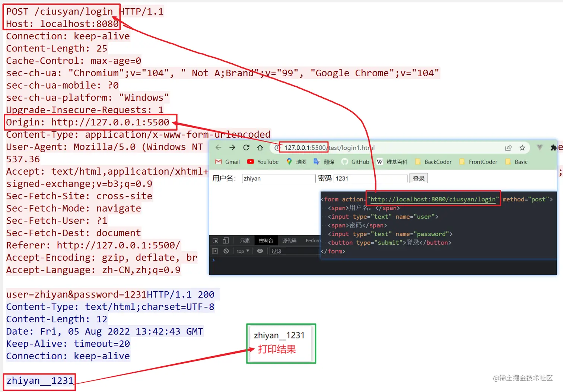Focus the 密码 field containing 1231
Image resolution: width=563 pixels, height=392 pixels.
point(370,178)
